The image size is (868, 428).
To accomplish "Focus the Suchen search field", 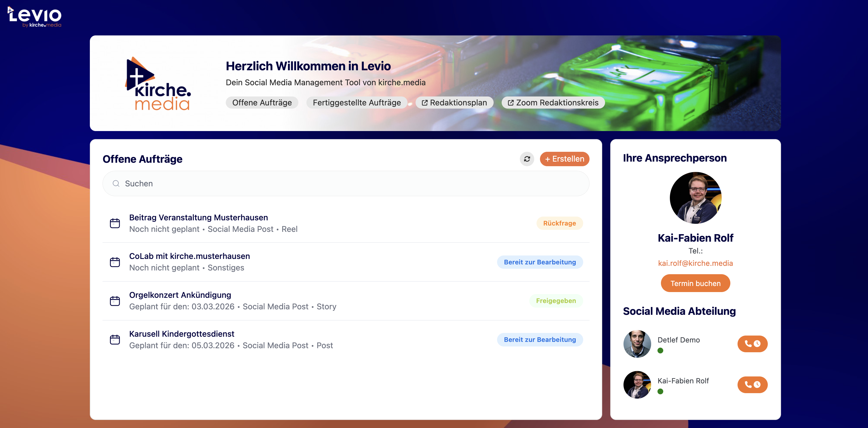I will [x=346, y=183].
